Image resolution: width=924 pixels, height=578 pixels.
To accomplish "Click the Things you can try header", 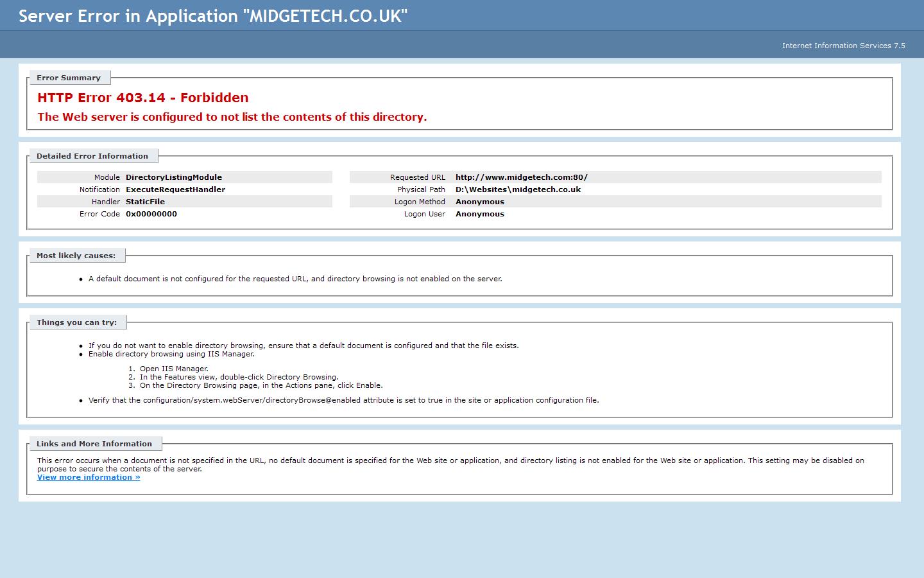I will (x=77, y=322).
